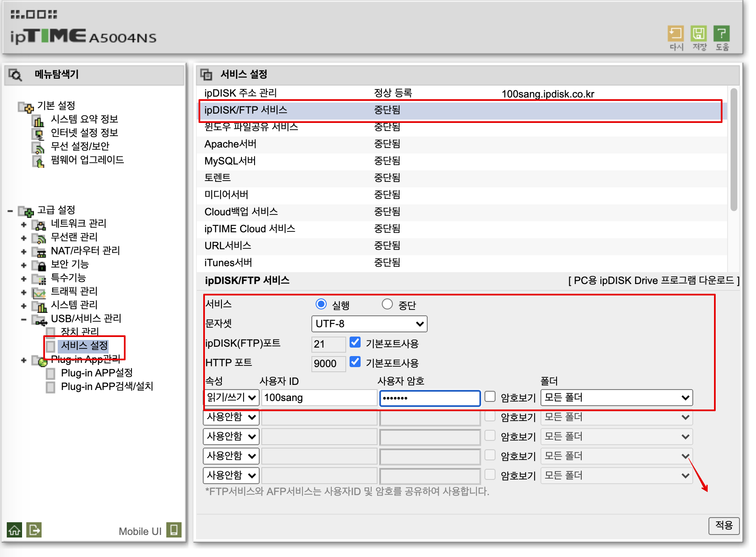Open Plug-in APP검색/설치 menu item
756x557 pixels.
point(107,387)
